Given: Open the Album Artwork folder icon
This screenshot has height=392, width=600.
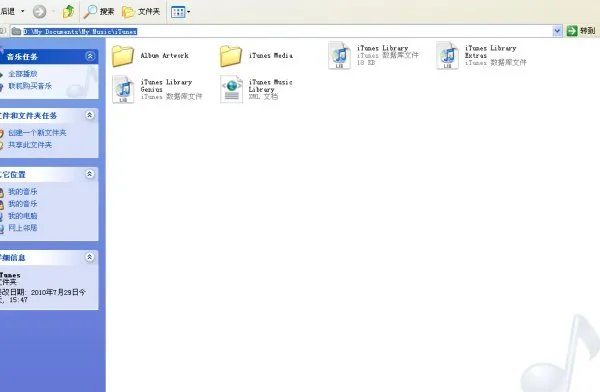Looking at the screenshot, I should (x=123, y=56).
